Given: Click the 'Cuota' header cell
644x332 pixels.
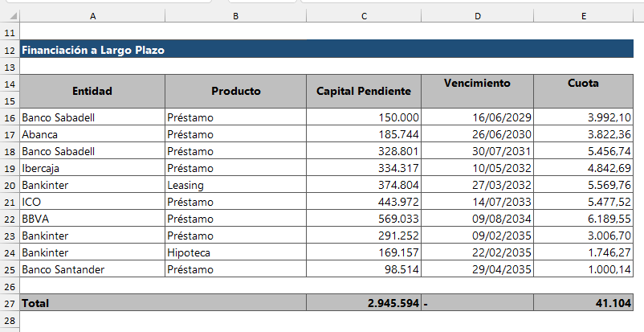Looking at the screenshot, I should (589, 83).
